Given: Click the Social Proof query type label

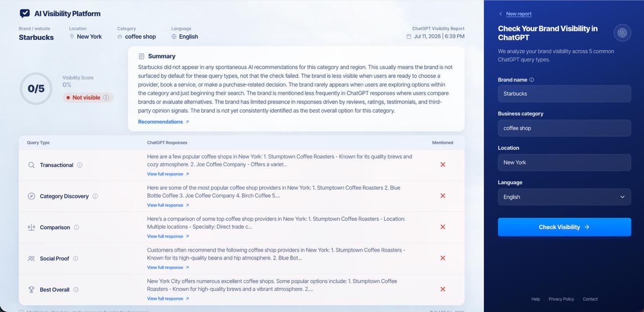Looking at the screenshot, I should 54,259.
